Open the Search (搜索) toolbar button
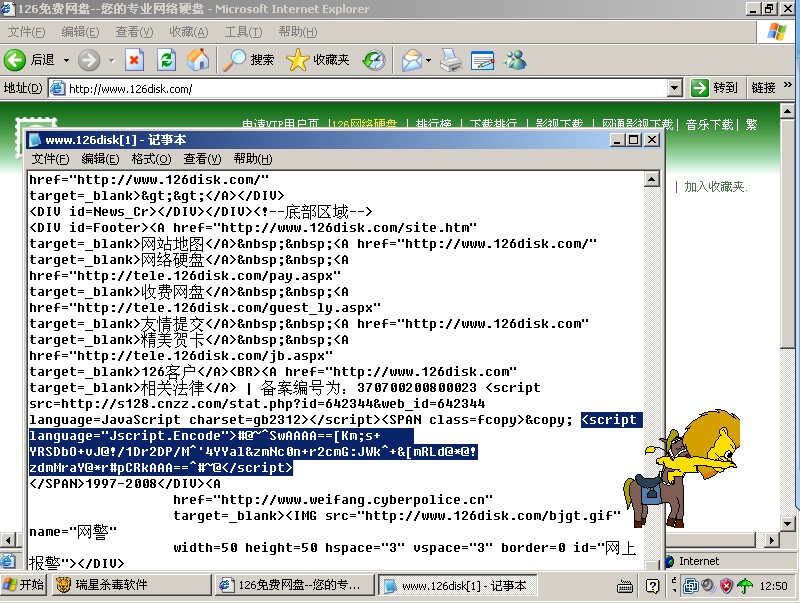 tap(248, 60)
